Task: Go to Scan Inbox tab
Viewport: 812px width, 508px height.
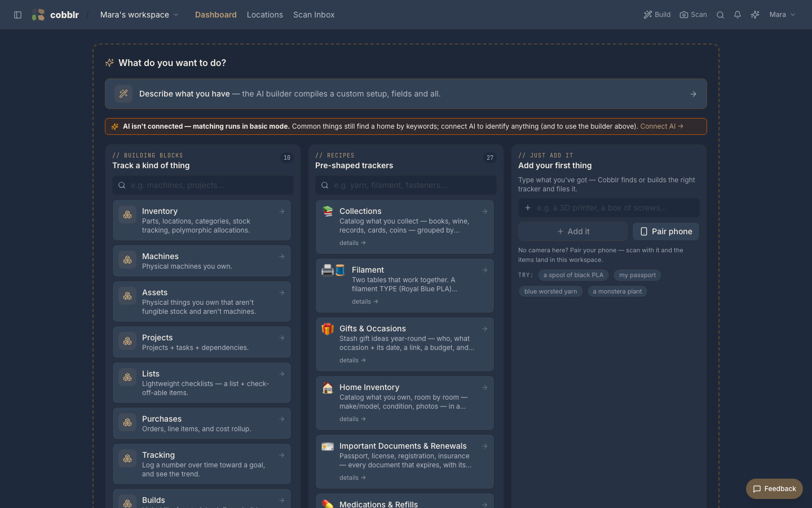Action: tap(314, 15)
